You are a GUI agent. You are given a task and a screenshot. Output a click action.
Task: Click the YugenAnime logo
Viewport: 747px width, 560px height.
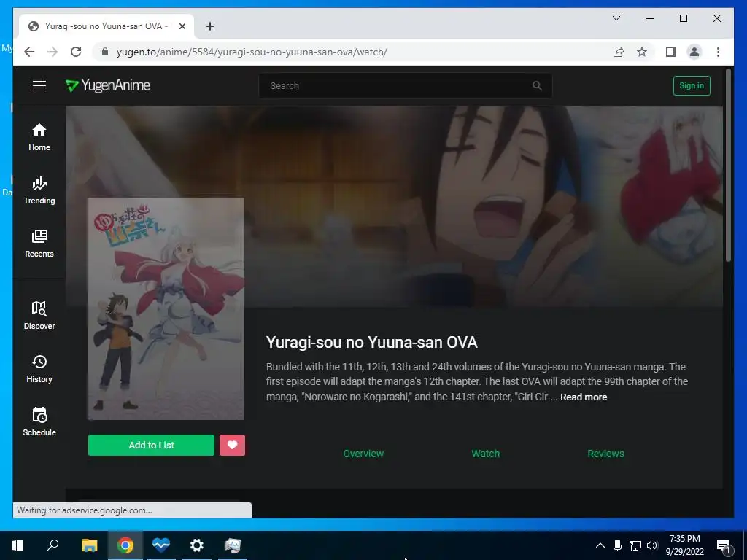pyautogui.click(x=108, y=86)
